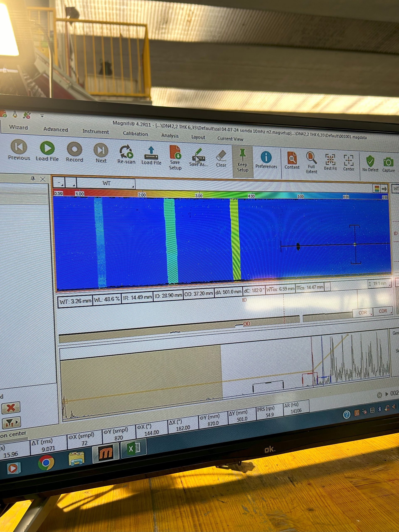Open the Instrument tab
This screenshot has height=532, width=399.
coord(96,132)
